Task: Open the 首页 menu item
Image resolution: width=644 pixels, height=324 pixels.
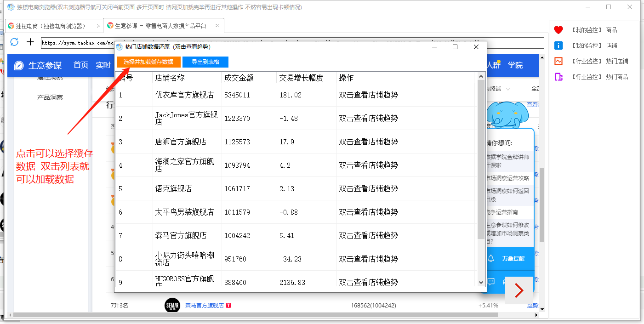Action: tap(81, 65)
